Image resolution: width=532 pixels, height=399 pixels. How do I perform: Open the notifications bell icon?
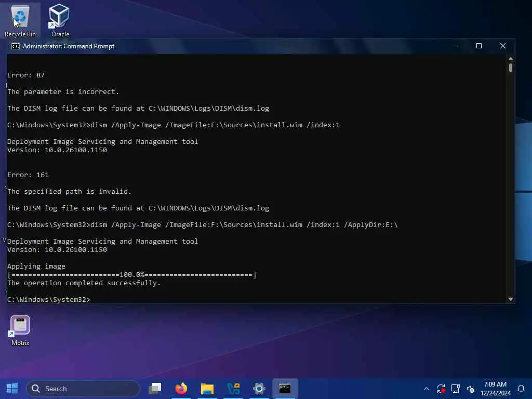click(x=521, y=389)
